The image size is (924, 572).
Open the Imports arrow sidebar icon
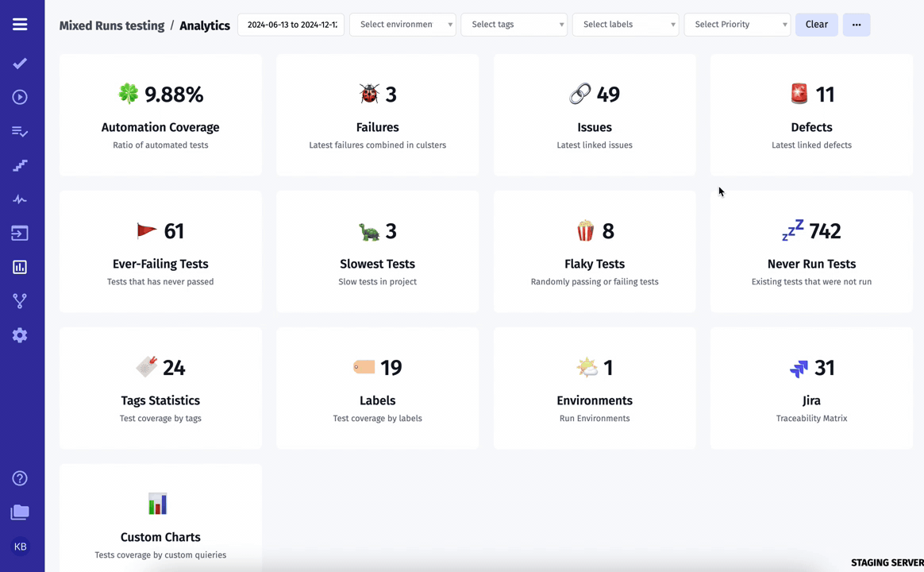[20, 234]
